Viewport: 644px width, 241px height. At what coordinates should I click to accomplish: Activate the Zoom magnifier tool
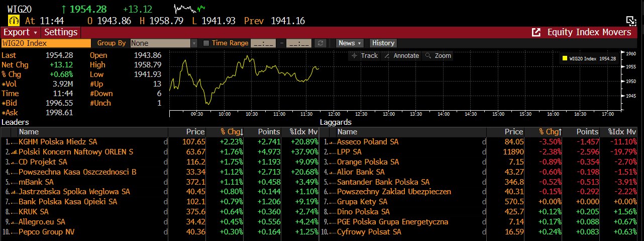click(x=439, y=56)
